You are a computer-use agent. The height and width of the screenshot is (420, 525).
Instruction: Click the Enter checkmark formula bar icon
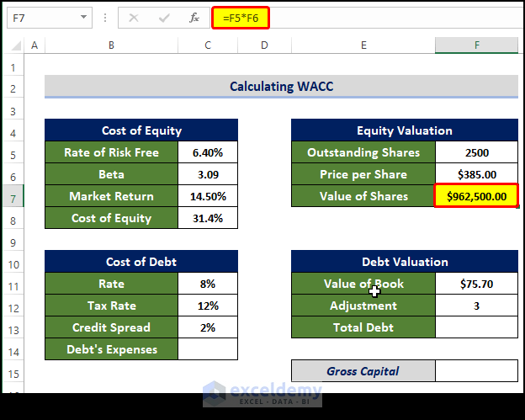click(x=164, y=18)
